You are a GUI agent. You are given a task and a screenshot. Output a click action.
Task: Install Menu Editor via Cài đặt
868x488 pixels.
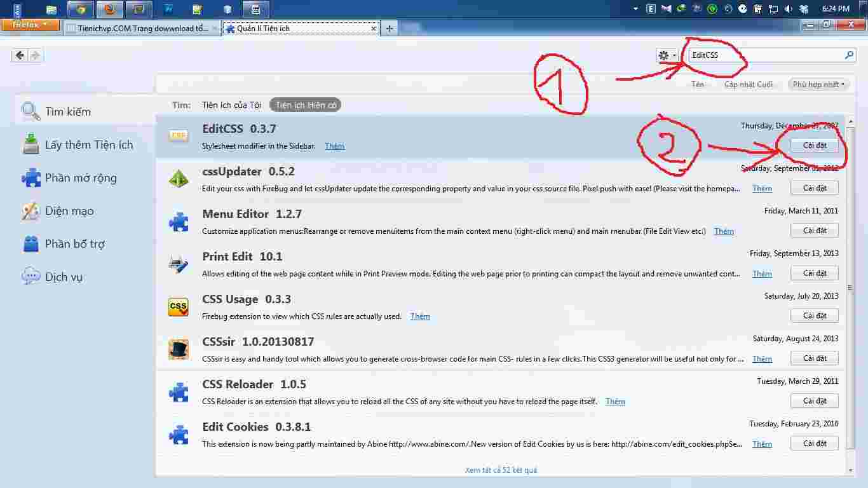815,231
